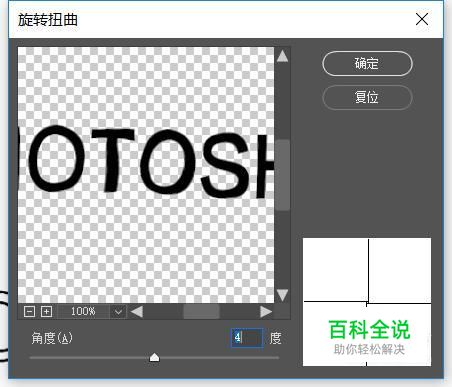Zoom in preview with plus icon
Screen dimensions: 452x387
point(46,312)
